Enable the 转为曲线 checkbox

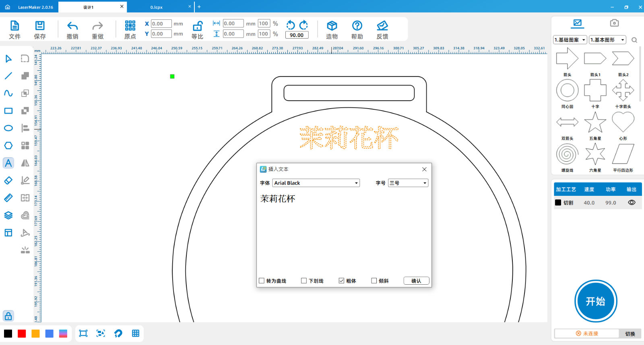click(x=262, y=281)
